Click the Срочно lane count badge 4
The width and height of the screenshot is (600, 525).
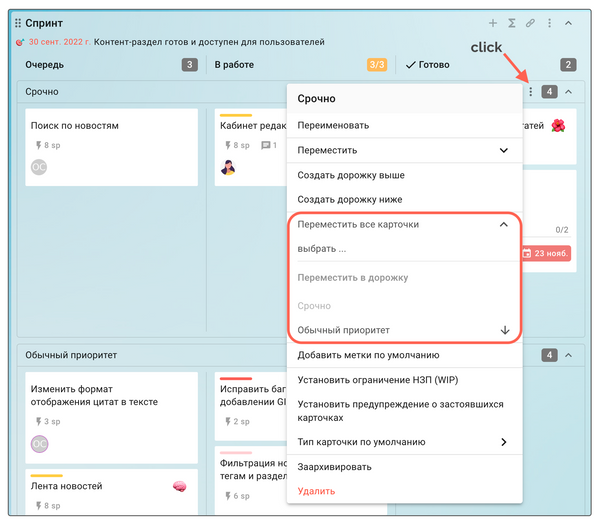[549, 92]
